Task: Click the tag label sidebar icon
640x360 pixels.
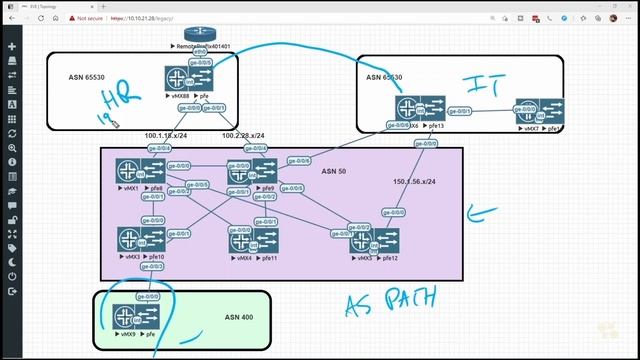Action: click(12, 248)
